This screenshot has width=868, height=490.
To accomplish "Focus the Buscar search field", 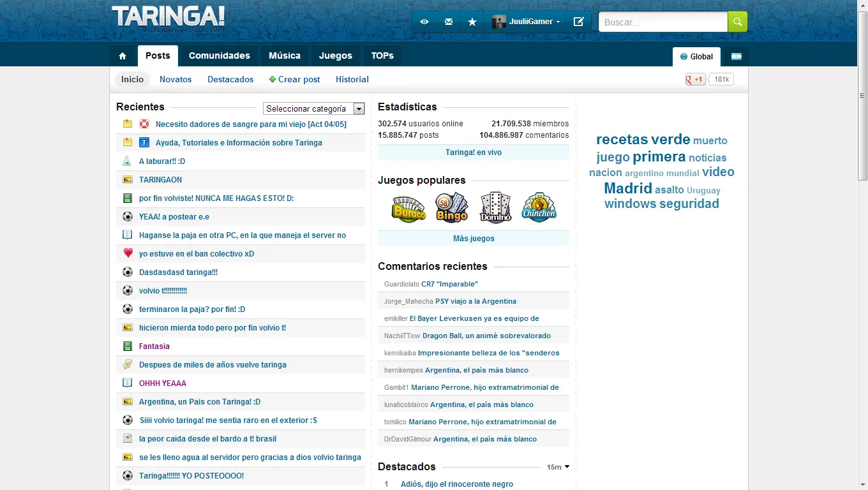I will point(663,22).
